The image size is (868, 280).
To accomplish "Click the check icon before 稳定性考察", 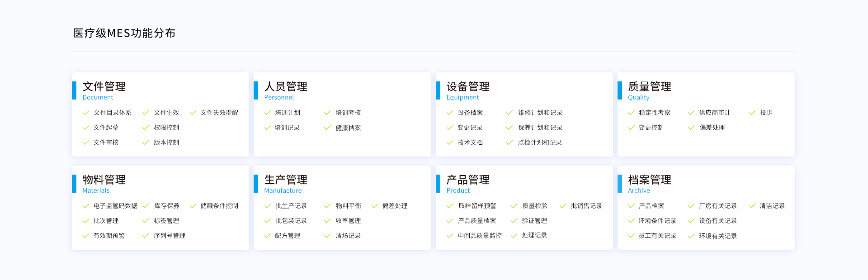I will pos(632,113).
